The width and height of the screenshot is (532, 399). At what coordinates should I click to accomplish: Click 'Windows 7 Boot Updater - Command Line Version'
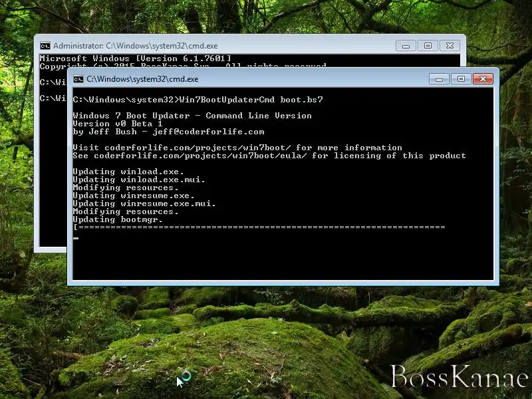[192, 116]
